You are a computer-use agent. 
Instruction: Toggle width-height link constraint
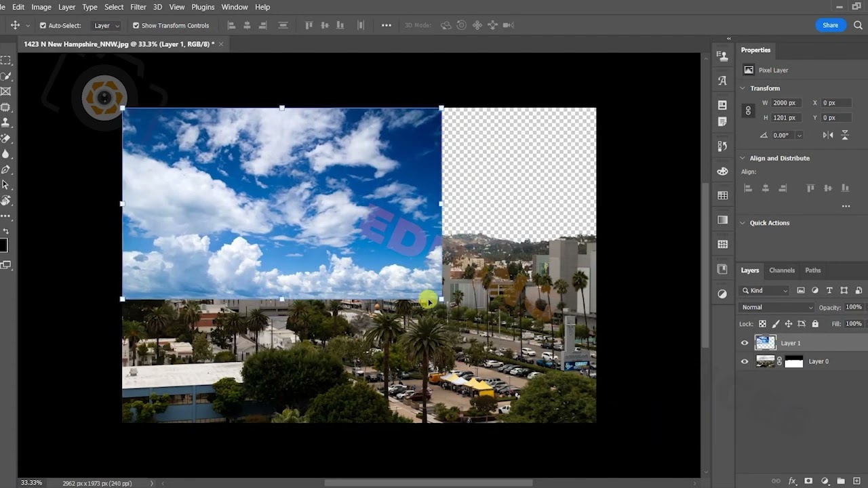click(x=748, y=110)
